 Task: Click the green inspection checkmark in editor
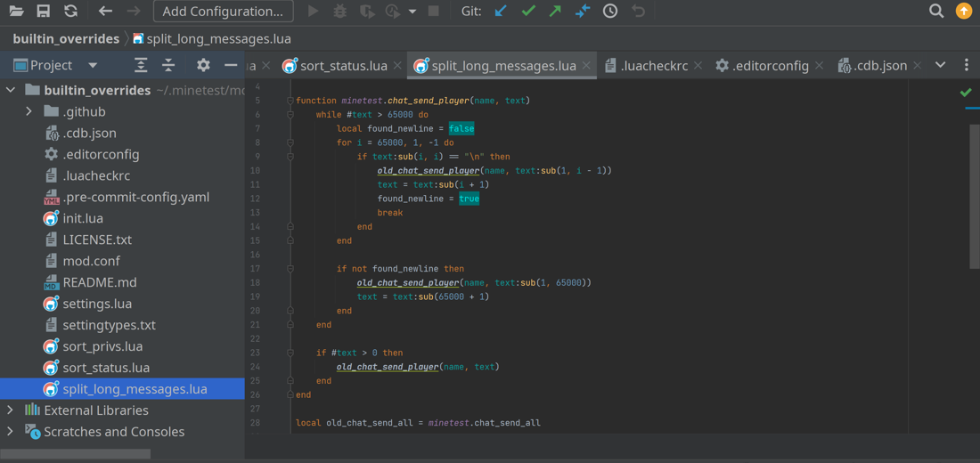966,93
